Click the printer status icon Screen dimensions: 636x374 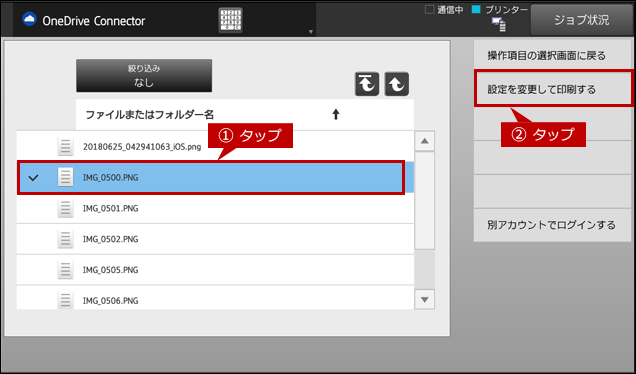499,24
